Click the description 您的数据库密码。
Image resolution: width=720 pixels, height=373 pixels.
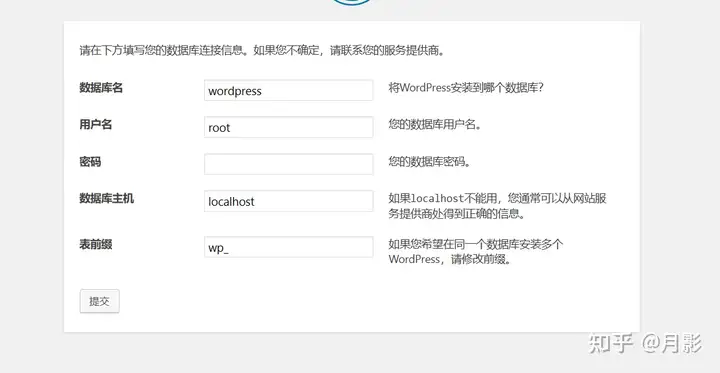(429, 162)
